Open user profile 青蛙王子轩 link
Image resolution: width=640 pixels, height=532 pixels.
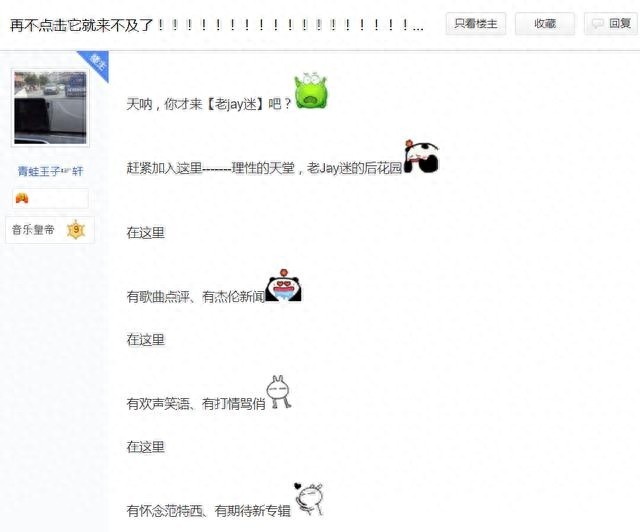click(50, 171)
